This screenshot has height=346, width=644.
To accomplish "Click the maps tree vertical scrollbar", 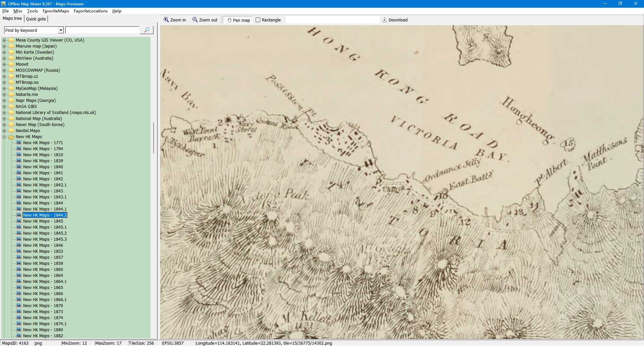I will point(154,137).
